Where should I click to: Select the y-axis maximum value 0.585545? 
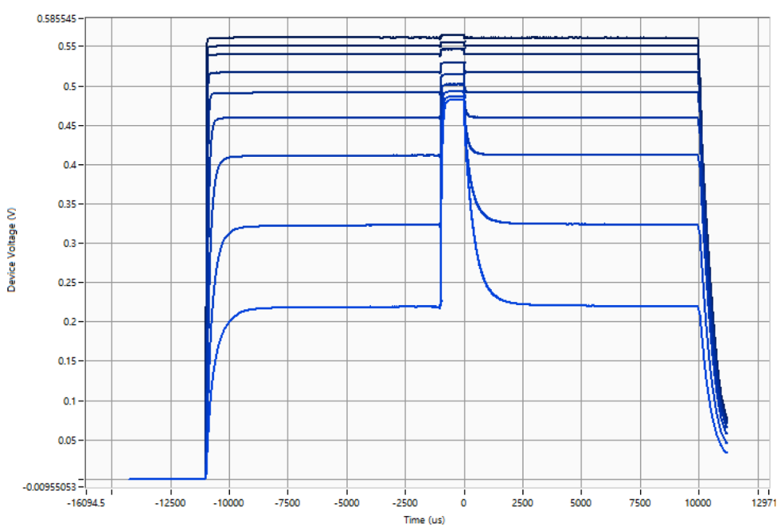tap(57, 18)
